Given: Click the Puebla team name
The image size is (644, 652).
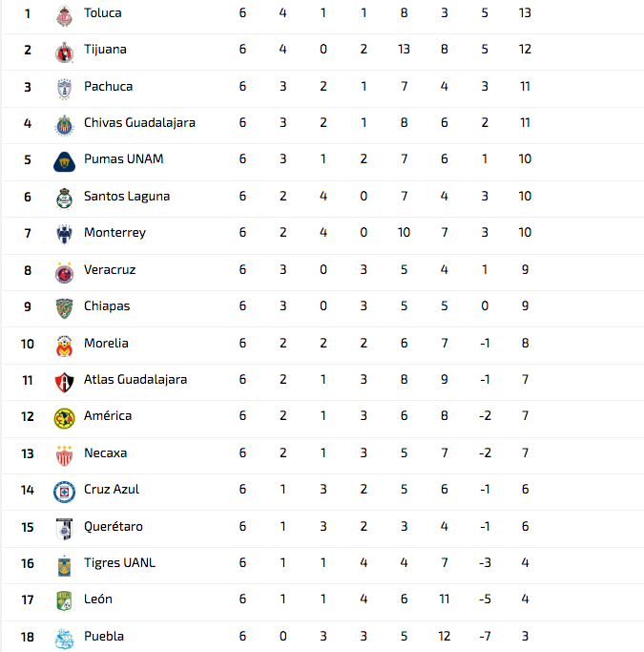Looking at the screenshot, I should 104,636.
